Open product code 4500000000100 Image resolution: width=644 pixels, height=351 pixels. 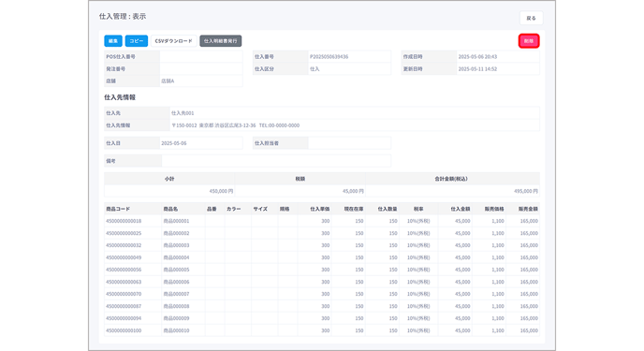(x=124, y=330)
